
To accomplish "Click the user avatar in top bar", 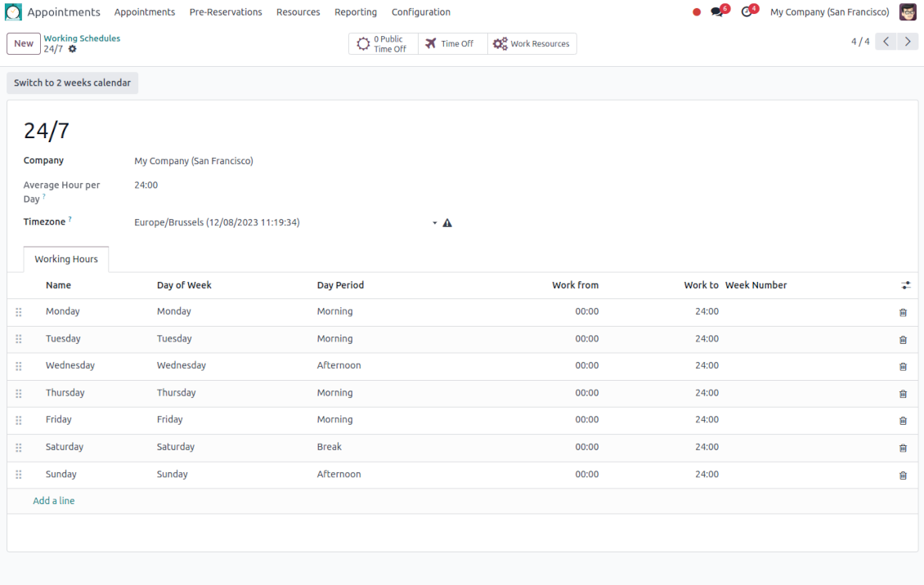I will coord(908,12).
